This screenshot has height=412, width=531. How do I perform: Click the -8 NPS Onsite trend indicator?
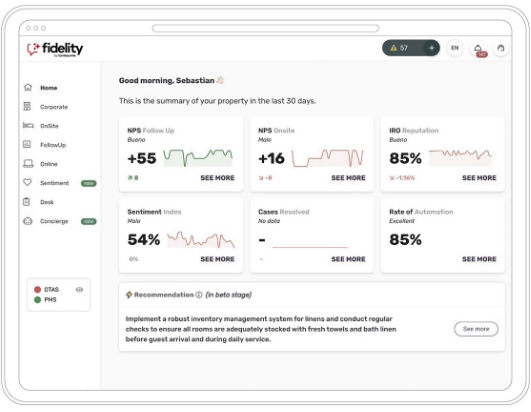(265, 178)
